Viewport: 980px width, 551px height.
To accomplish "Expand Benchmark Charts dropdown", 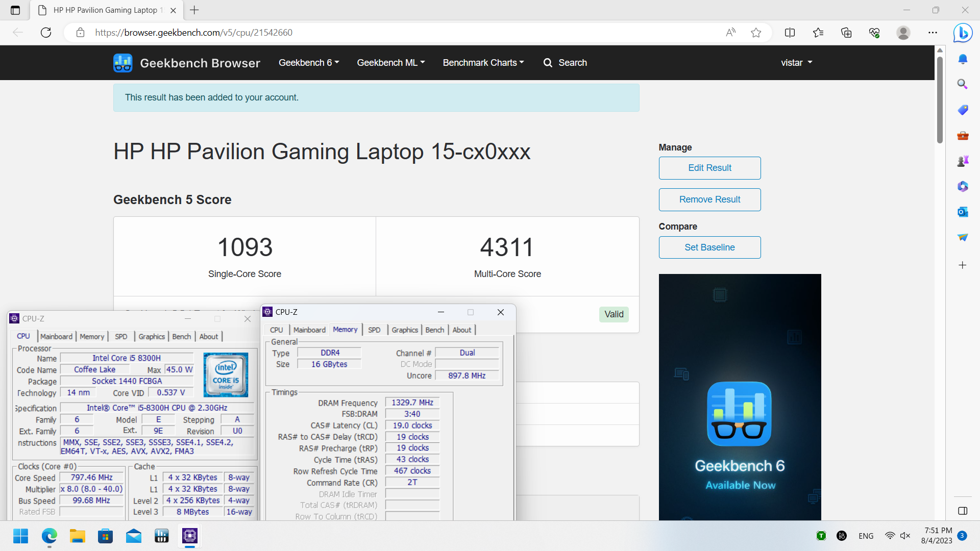I will (x=483, y=63).
